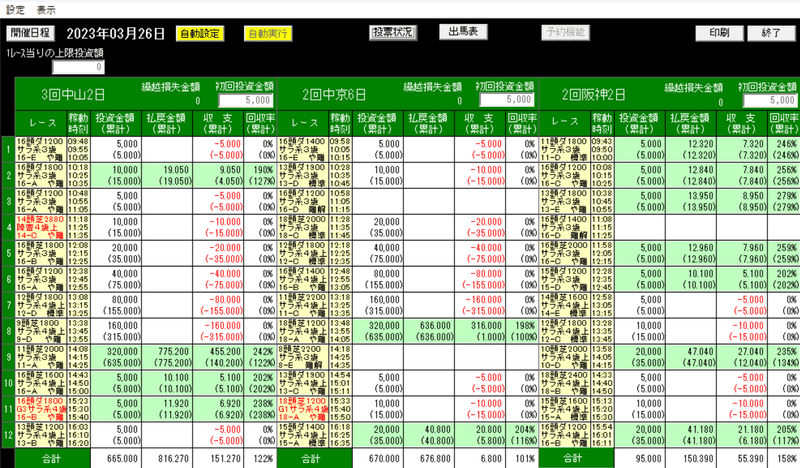The image size is (800, 468).
Task: Click Hanshin total payout 150,390
Action: (691, 459)
